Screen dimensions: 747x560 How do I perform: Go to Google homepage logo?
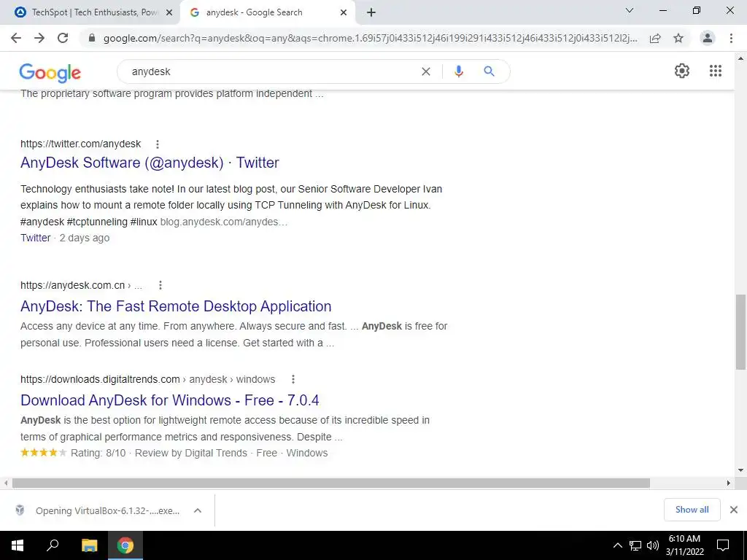[x=50, y=72]
